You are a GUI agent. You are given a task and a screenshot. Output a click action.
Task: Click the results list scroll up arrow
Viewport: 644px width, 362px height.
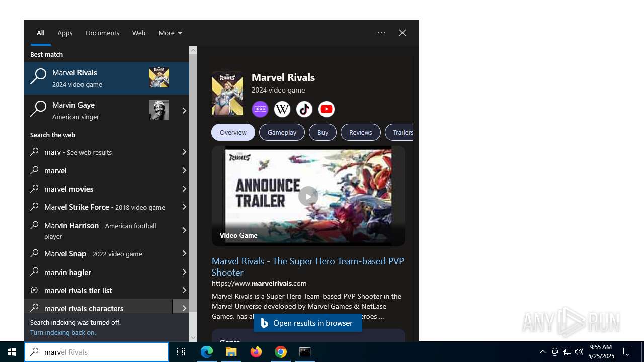point(193,50)
